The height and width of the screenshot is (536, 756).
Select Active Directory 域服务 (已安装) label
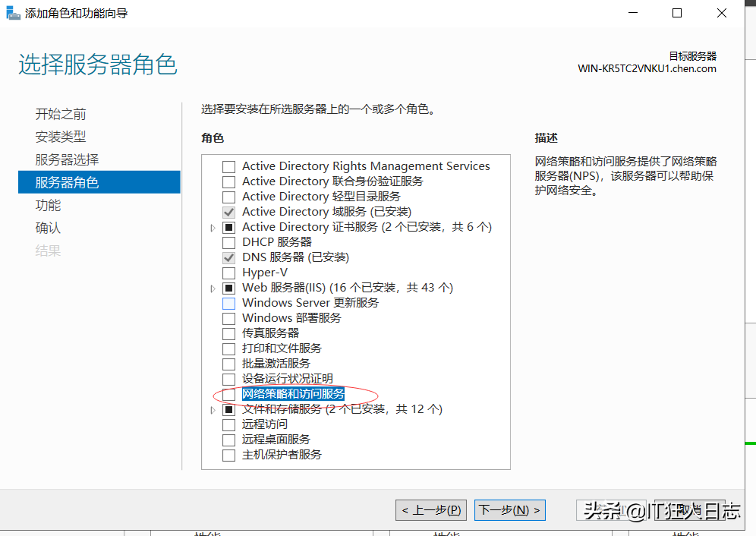coord(327,212)
